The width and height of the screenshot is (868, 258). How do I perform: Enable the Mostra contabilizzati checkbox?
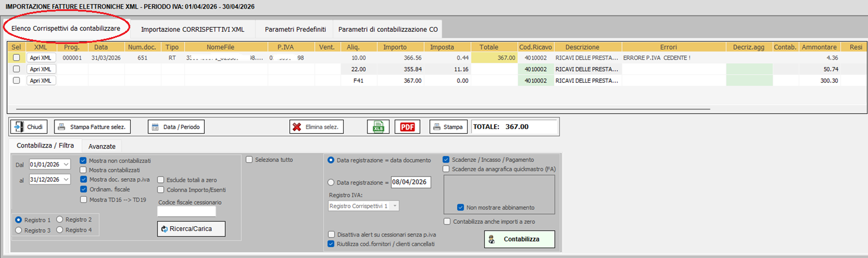(83, 170)
